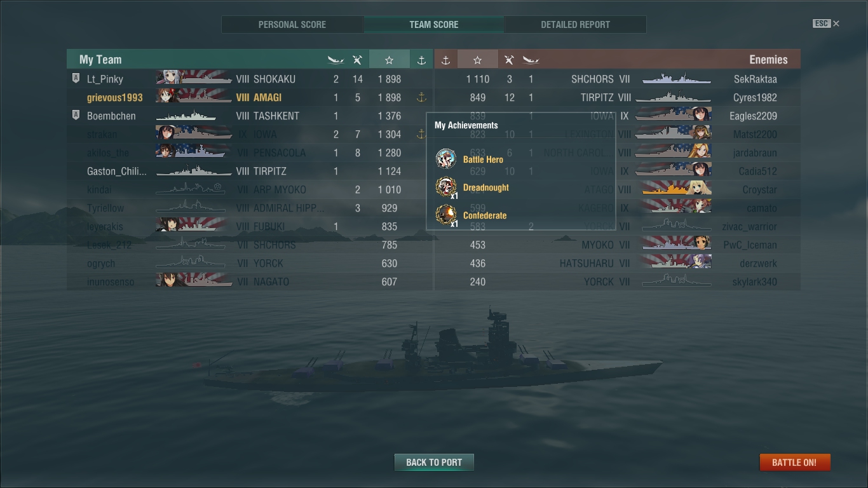
Task: Open the Personal Score tab
Action: (292, 25)
